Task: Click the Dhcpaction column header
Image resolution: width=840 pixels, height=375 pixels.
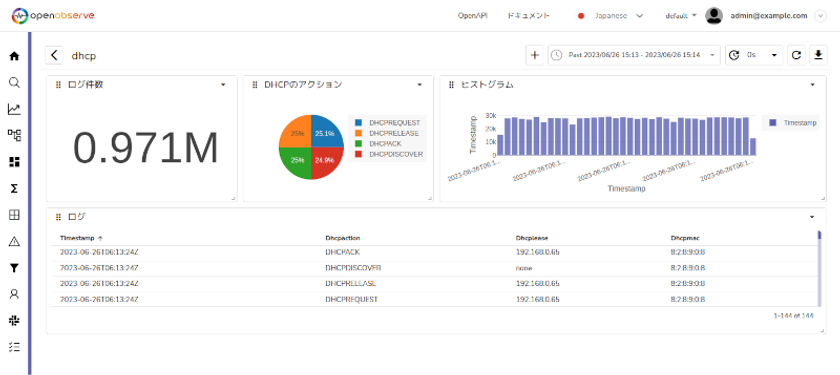Action: point(342,238)
